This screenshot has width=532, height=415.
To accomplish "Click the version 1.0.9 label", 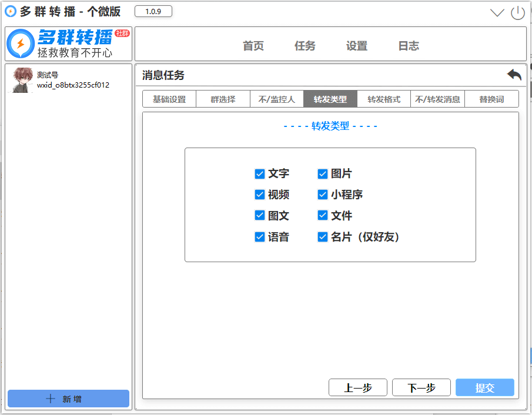I will pyautogui.click(x=153, y=11).
